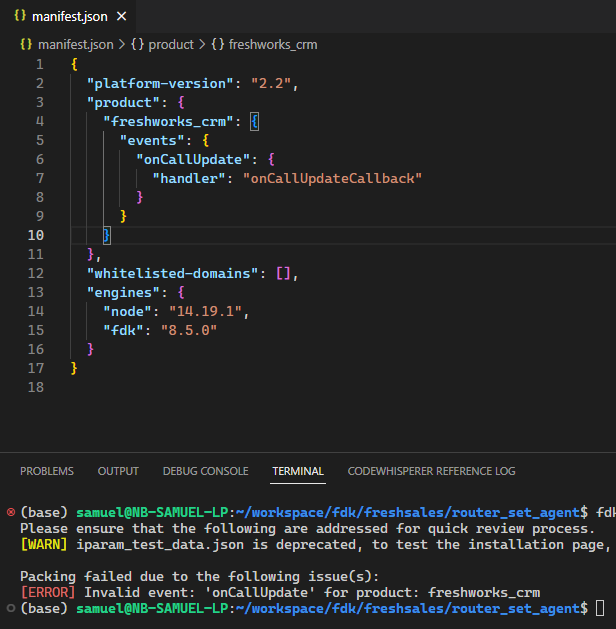The height and width of the screenshot is (629, 616).
Task: Click the breadcrumb JSON file icon
Action: point(26,44)
